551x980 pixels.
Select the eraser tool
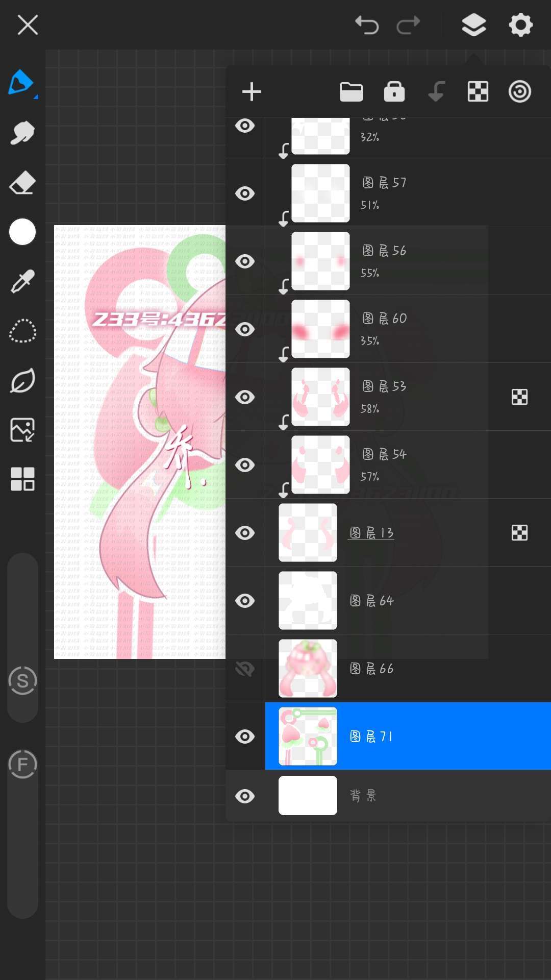pos(22,182)
